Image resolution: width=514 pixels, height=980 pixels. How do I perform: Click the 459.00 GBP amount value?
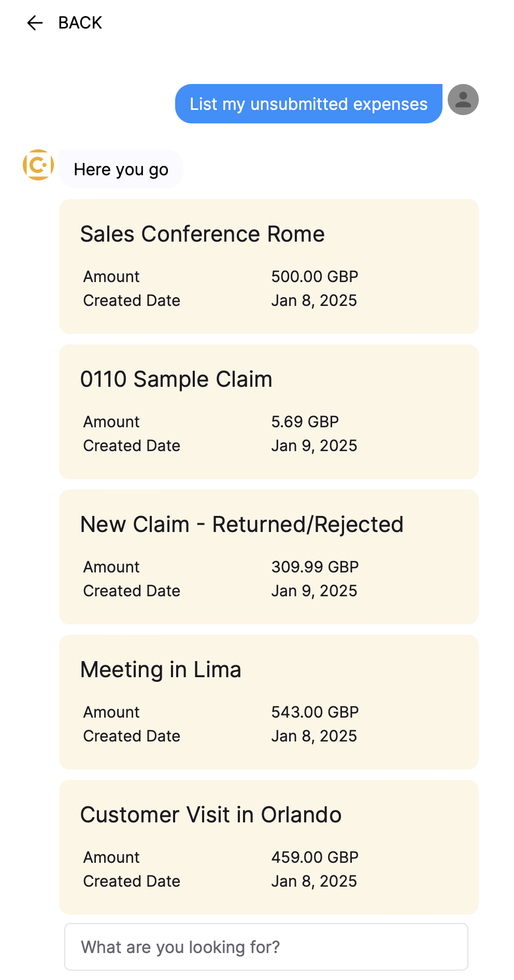tap(315, 857)
